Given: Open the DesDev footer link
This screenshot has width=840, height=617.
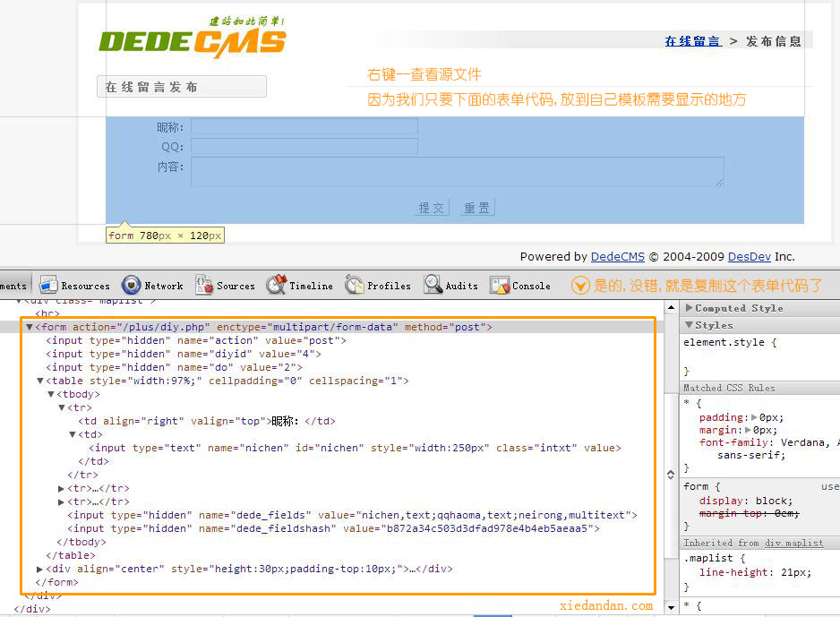Looking at the screenshot, I should tap(749, 256).
